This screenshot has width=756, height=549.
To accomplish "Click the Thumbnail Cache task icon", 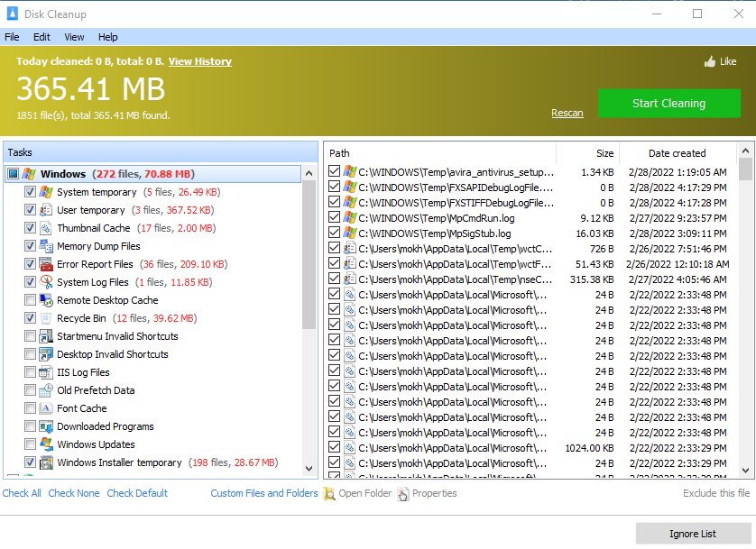I will 46,228.
